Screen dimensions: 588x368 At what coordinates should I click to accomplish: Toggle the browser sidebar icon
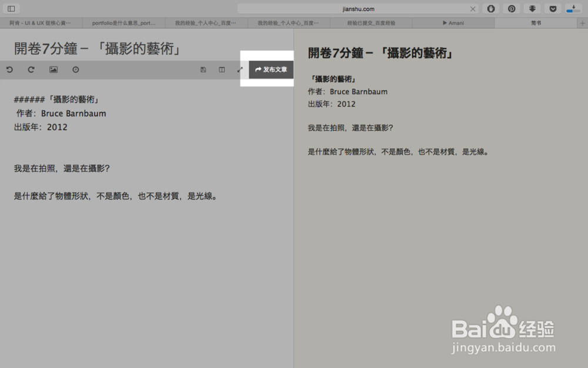coord(10,8)
